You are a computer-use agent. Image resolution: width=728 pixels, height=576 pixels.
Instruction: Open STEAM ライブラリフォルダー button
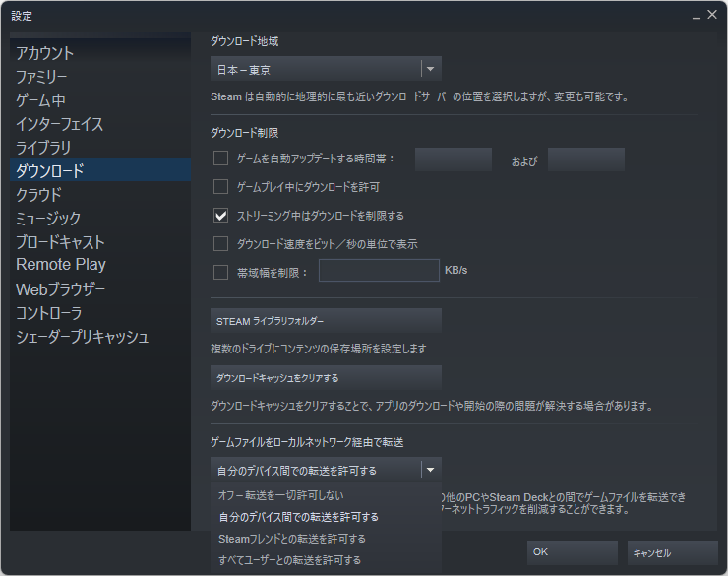click(x=326, y=321)
